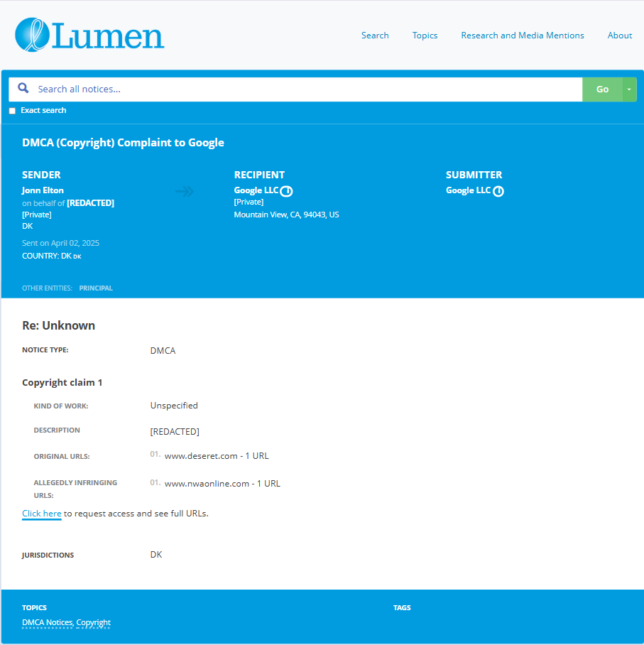The height and width of the screenshot is (645, 644).
Task: Click the sender name Jonn Elton
Action: [43, 190]
